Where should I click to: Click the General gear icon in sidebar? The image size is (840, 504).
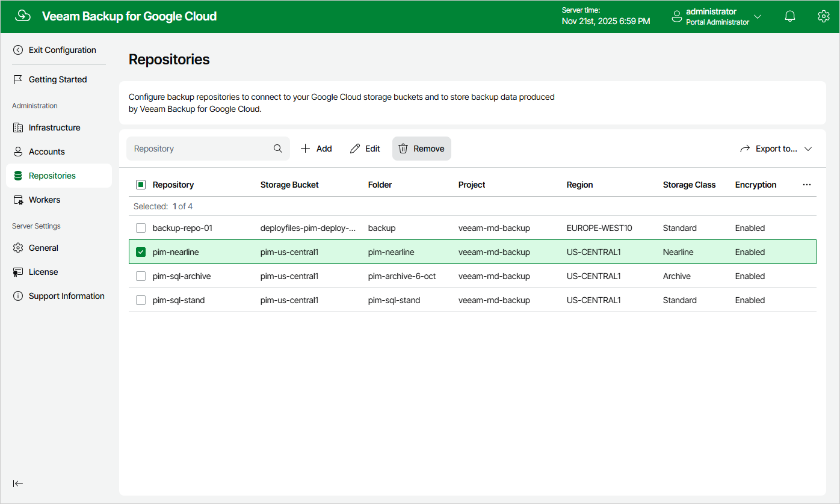pyautogui.click(x=18, y=248)
